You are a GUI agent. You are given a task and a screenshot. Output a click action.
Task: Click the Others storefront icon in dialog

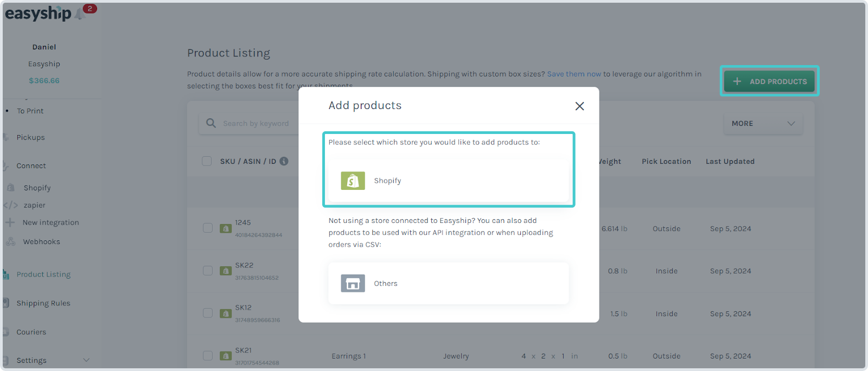pyautogui.click(x=353, y=283)
